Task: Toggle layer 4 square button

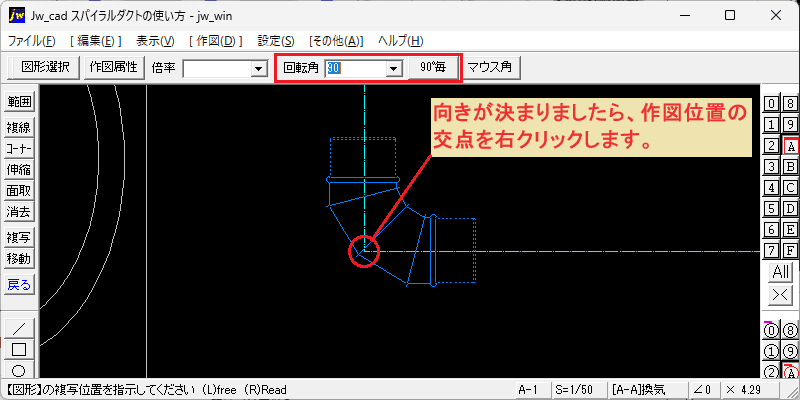Action: pyautogui.click(x=771, y=188)
